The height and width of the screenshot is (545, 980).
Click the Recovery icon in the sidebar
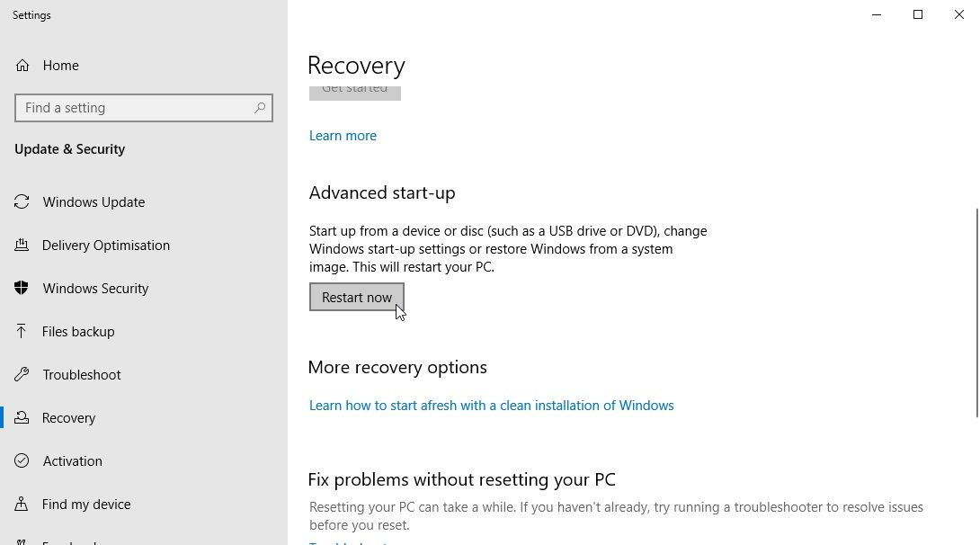(x=22, y=417)
